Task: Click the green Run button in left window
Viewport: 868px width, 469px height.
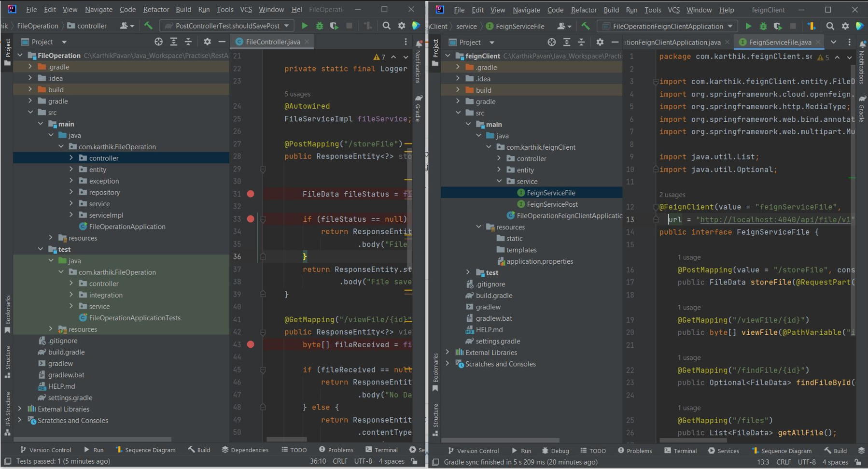Action: pyautogui.click(x=305, y=26)
